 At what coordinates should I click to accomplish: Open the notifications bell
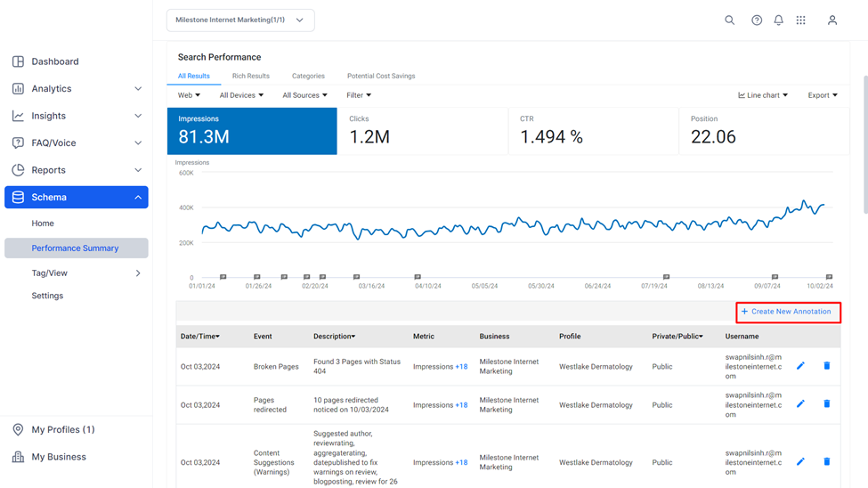(x=778, y=20)
